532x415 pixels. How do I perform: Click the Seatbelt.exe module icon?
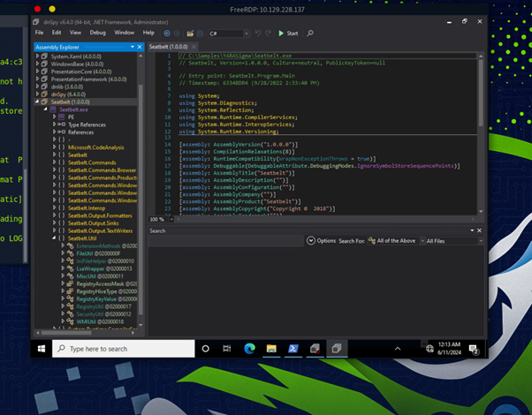53,109
